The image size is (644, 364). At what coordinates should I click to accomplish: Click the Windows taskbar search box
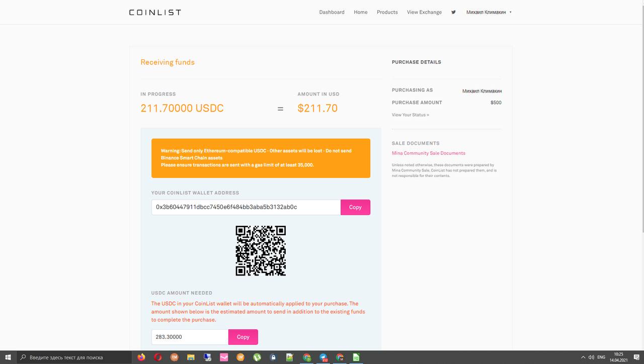[74, 357]
